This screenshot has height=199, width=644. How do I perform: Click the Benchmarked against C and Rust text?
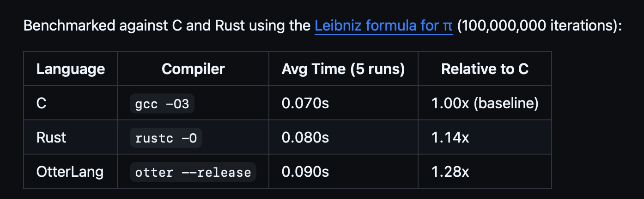coord(117,25)
